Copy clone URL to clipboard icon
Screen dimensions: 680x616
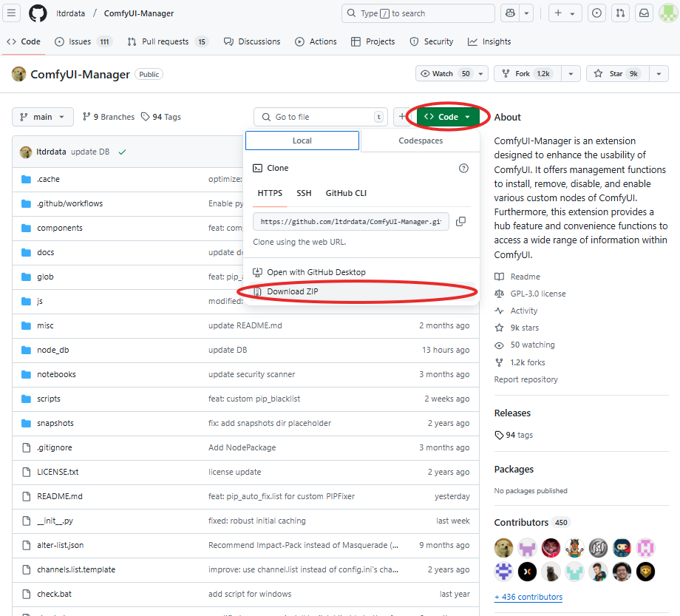(461, 222)
